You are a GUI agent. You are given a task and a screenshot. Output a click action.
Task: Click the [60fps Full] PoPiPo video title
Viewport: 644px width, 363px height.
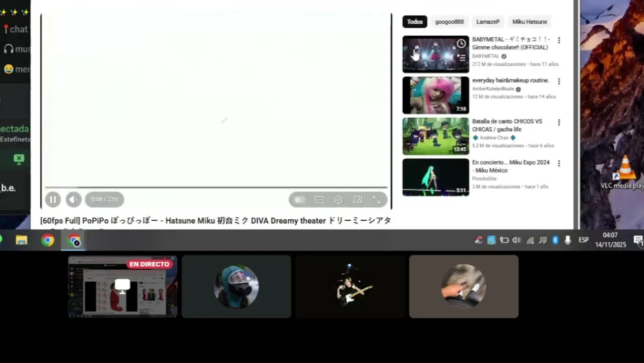pyautogui.click(x=216, y=221)
